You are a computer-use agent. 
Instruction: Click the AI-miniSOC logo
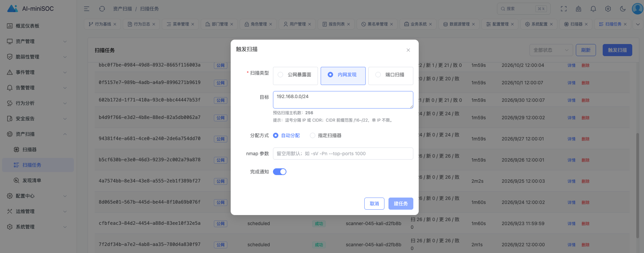[30, 9]
